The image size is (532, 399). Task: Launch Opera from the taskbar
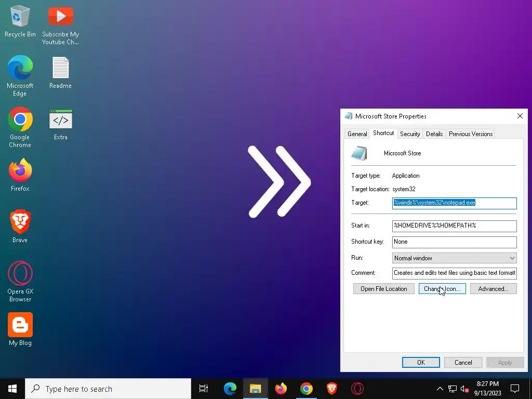(357, 389)
